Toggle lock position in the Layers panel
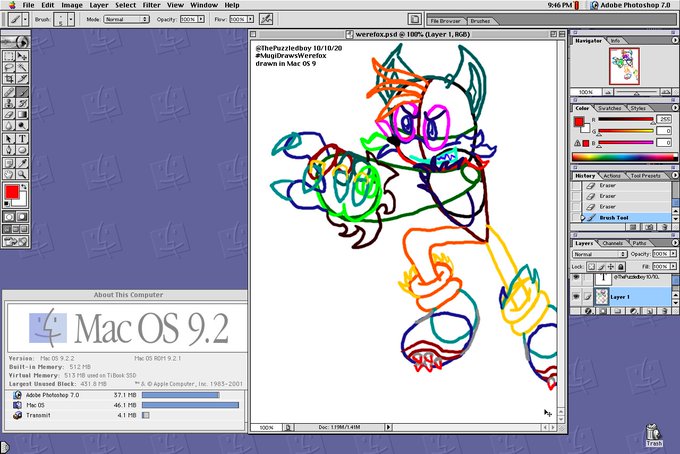Screen dimensions: 680x454 click(611, 267)
